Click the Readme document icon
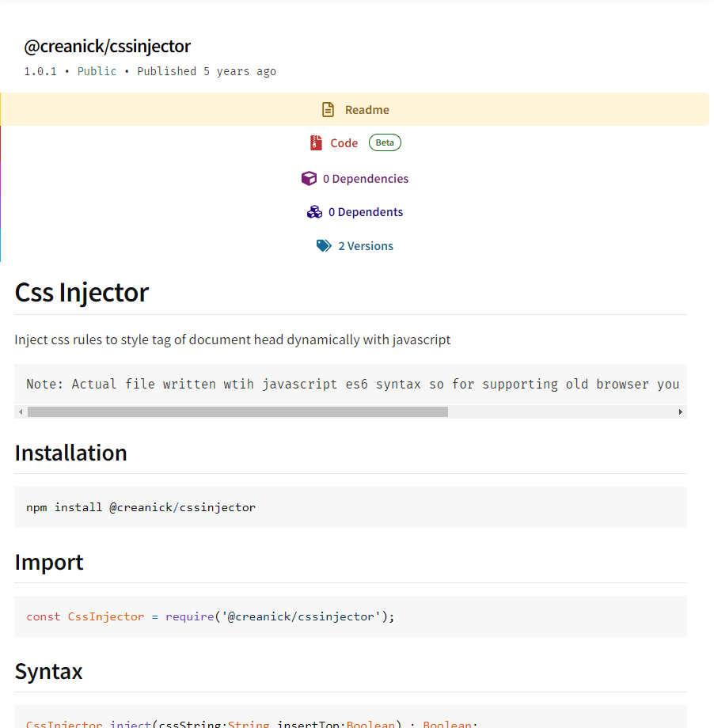 click(328, 109)
